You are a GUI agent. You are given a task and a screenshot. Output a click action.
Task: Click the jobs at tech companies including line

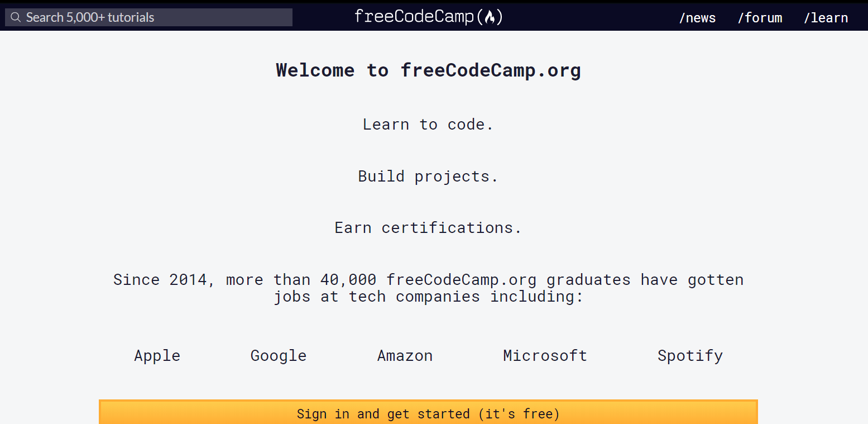pos(428,296)
